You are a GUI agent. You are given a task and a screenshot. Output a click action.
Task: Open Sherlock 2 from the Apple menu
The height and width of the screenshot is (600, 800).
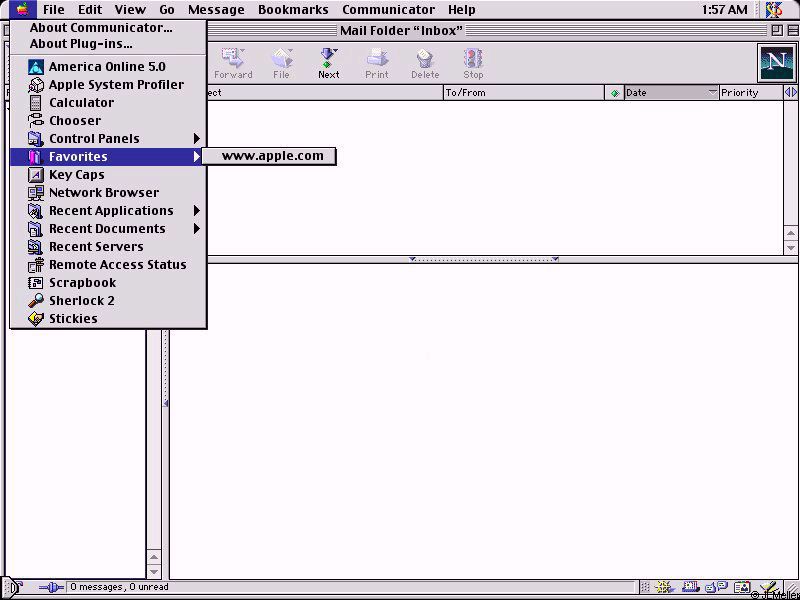pyautogui.click(x=81, y=300)
